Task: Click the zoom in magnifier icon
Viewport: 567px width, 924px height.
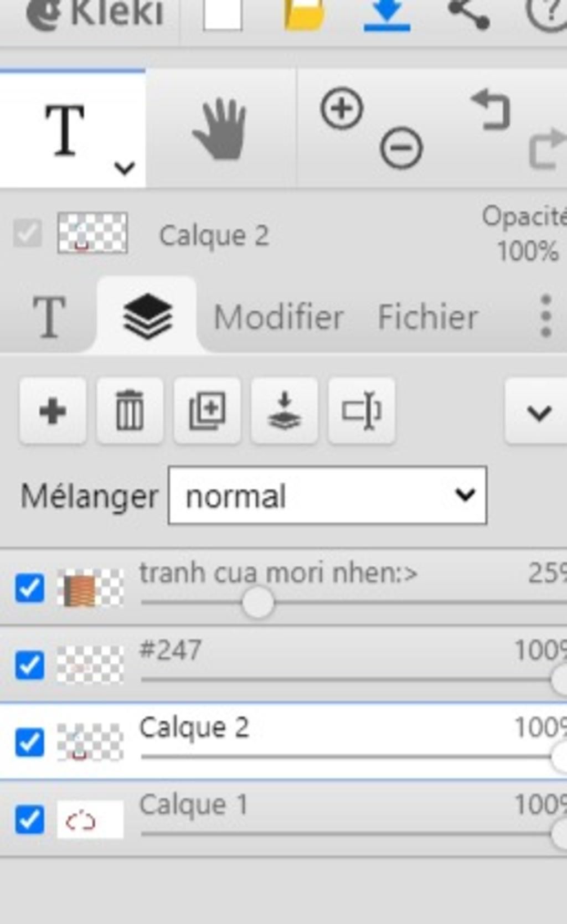Action: coord(342,108)
